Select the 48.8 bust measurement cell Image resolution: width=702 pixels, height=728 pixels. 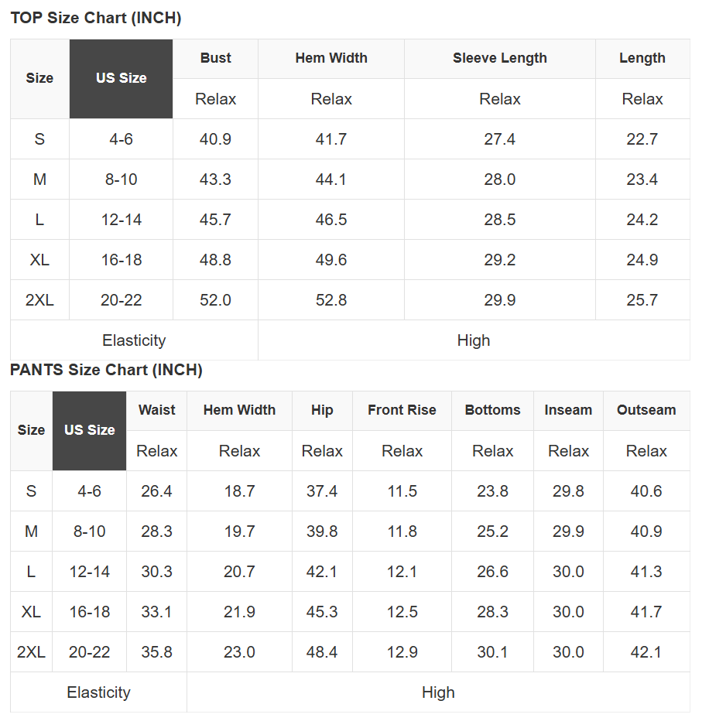point(215,260)
